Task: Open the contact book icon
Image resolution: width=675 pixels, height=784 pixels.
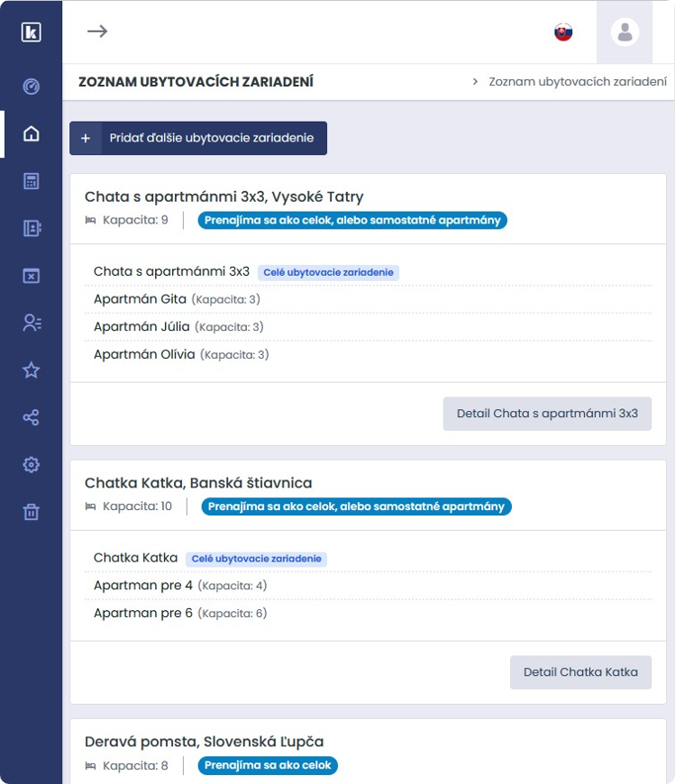Action: 32,229
